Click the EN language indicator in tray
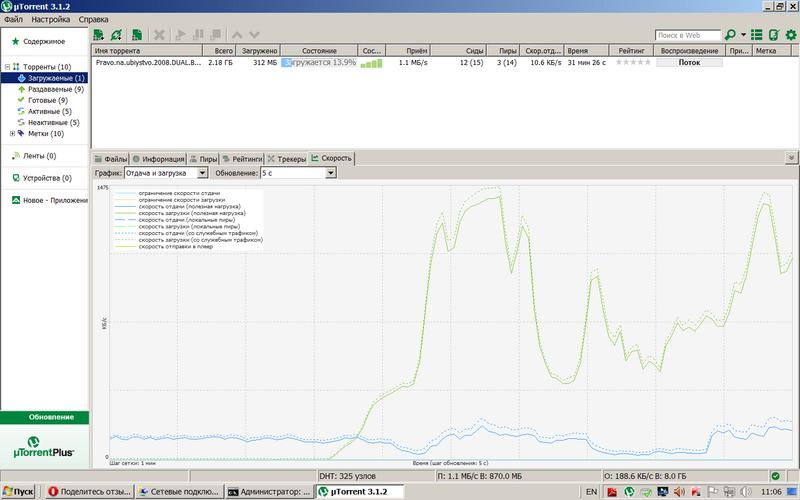Screen dimensions: 800x500 click(x=591, y=492)
